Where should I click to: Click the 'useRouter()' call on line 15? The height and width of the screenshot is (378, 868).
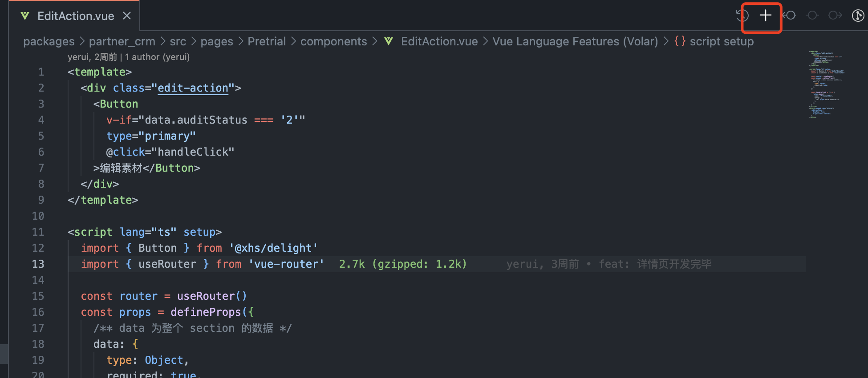[212, 296]
